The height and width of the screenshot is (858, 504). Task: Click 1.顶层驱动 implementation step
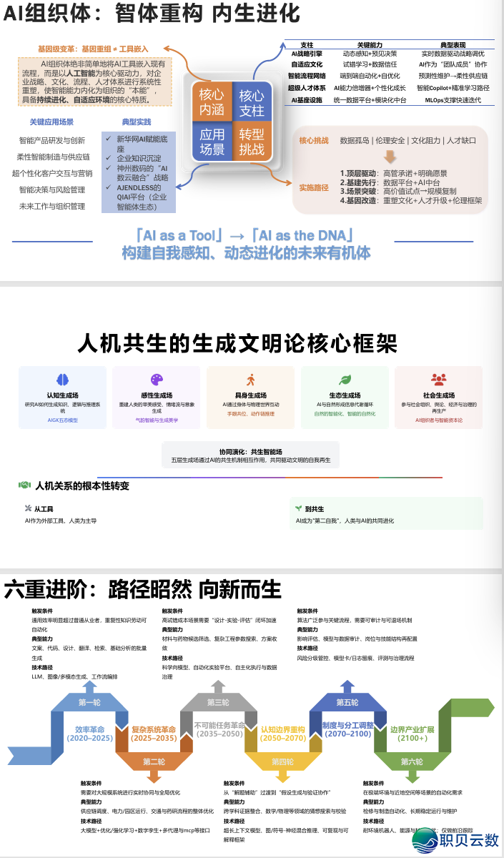394,173
